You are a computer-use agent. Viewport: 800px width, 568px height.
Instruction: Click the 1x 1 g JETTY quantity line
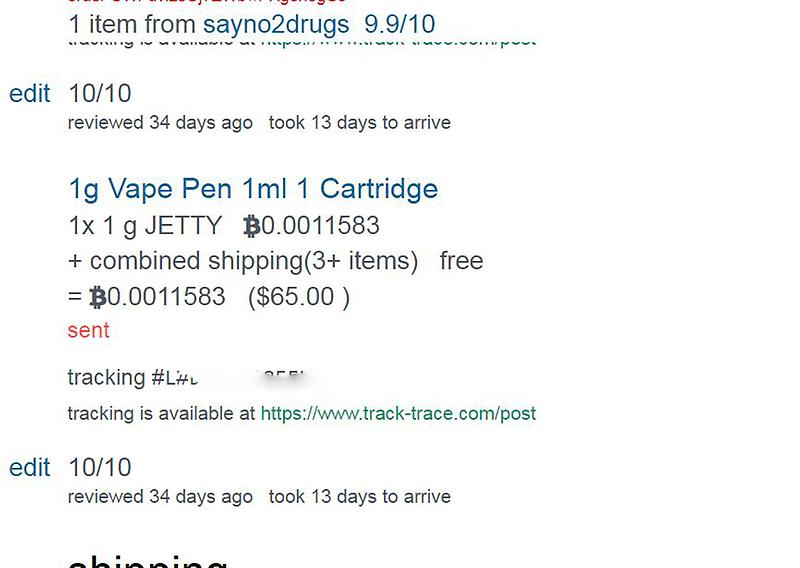[144, 226]
